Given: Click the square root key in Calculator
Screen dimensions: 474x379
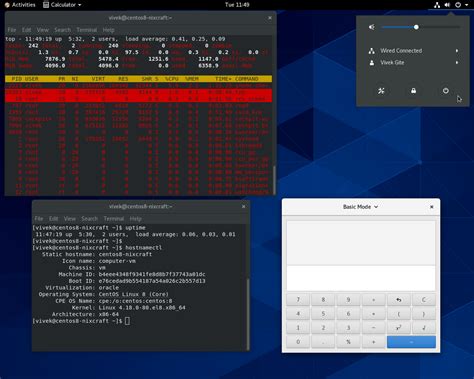Looking at the screenshot, I should 424,328.
